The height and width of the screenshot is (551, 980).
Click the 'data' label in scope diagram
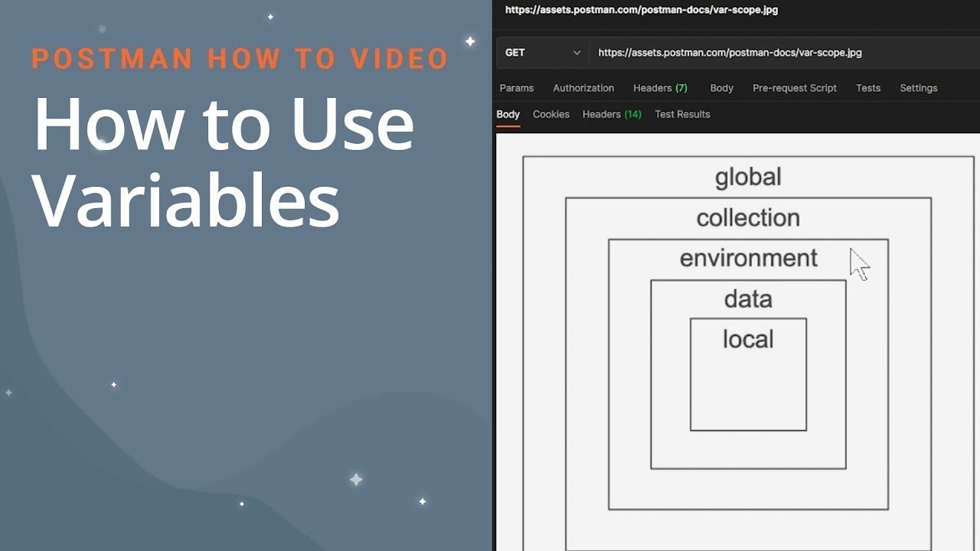(748, 298)
